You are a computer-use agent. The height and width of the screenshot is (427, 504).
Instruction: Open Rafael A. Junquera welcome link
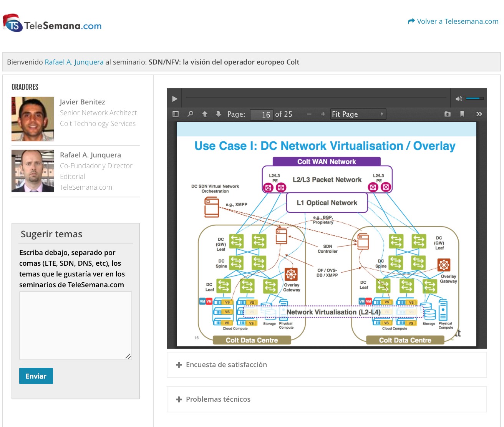pyautogui.click(x=74, y=62)
